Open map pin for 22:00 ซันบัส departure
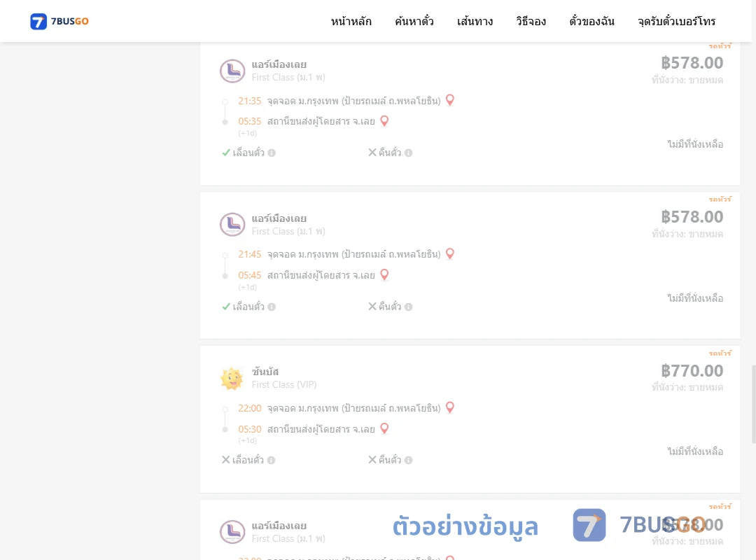 coord(450,407)
